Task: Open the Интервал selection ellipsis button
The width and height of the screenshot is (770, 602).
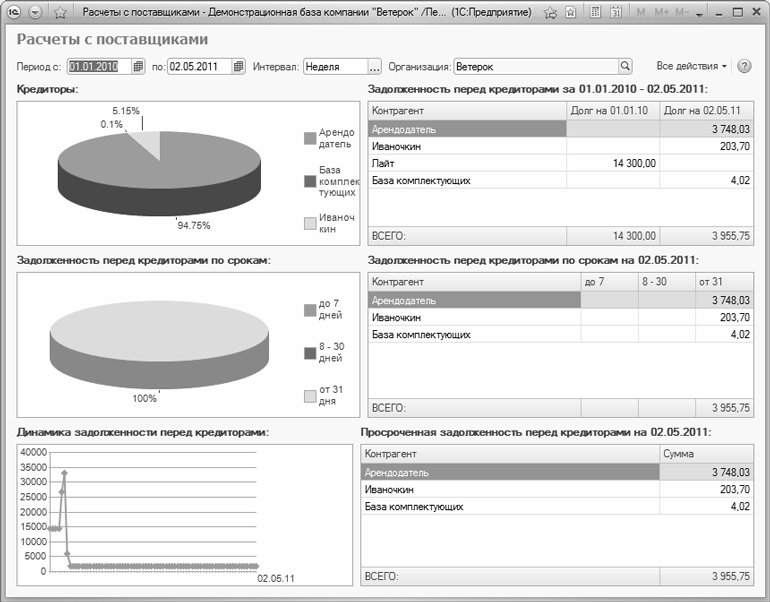Action: 375,66
